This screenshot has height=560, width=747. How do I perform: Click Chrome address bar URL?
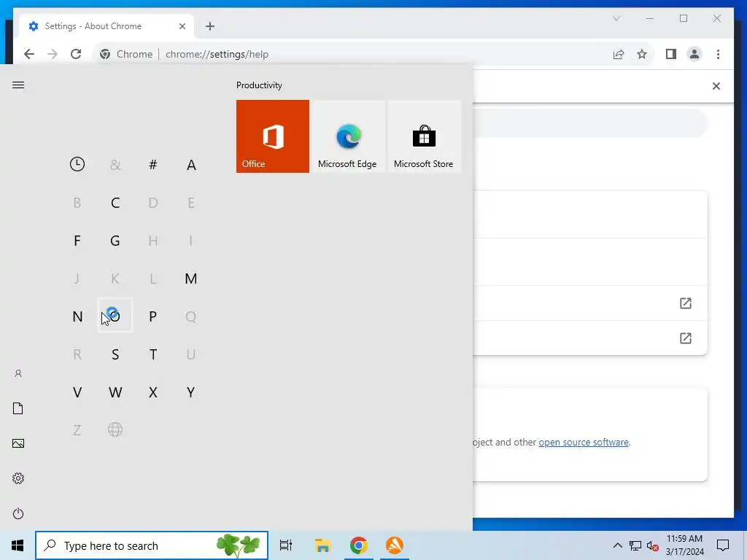(217, 54)
